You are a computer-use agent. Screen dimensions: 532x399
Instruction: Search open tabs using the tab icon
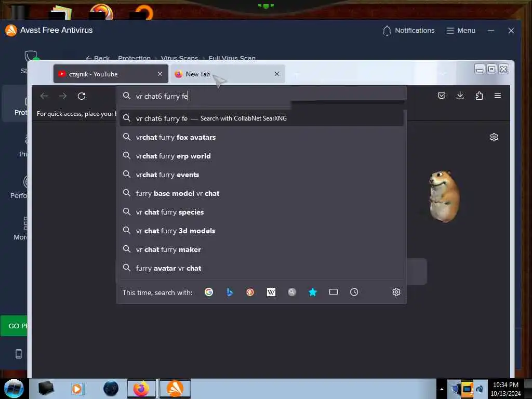point(334,292)
